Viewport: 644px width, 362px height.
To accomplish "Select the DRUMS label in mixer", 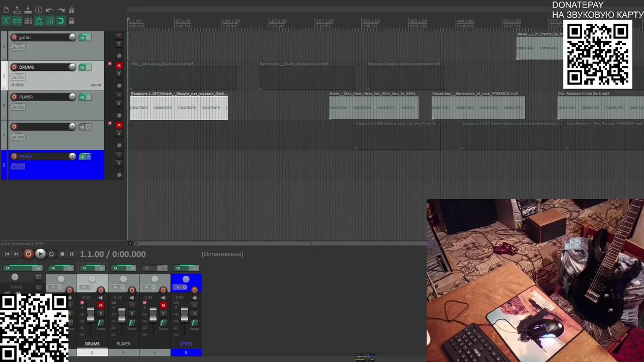I will (92, 344).
